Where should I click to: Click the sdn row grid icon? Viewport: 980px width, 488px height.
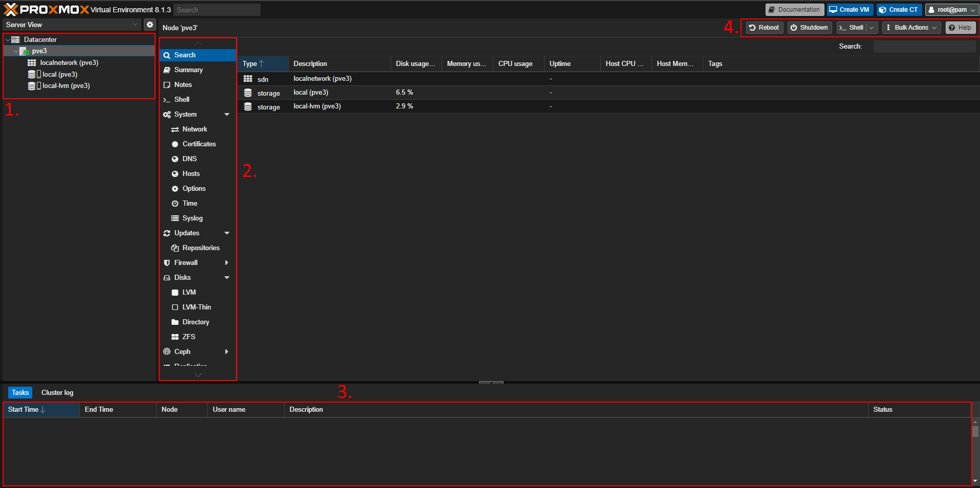[248, 79]
